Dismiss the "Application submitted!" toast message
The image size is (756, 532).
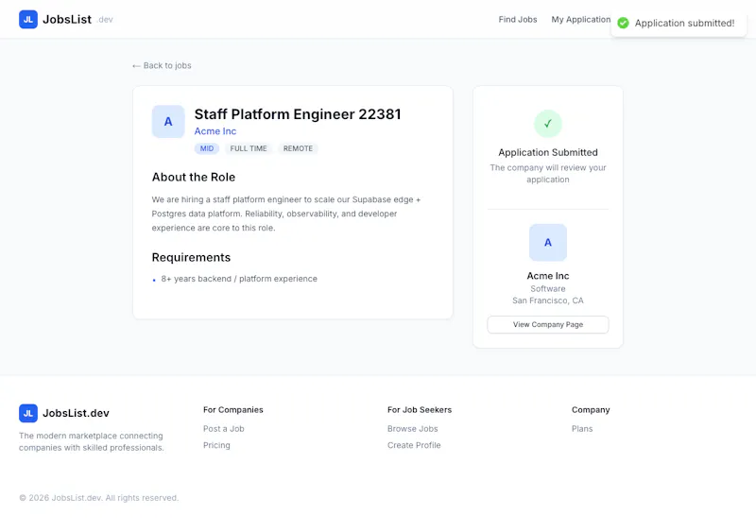(x=679, y=24)
